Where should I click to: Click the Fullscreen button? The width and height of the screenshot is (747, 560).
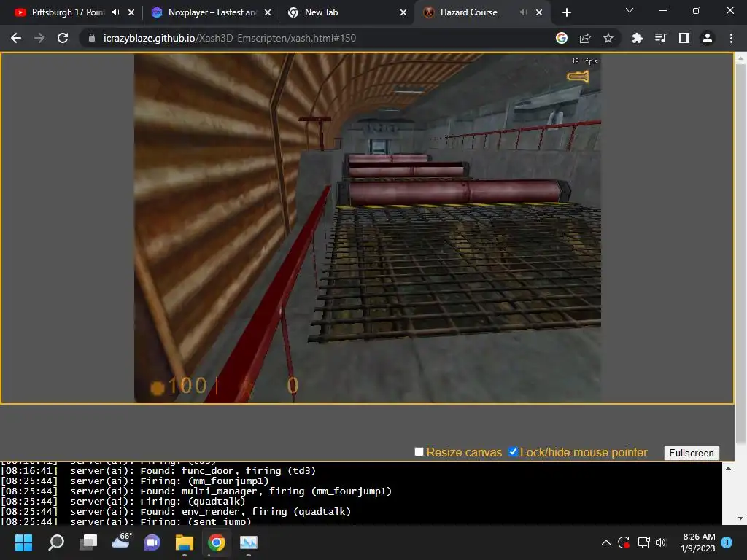(692, 453)
